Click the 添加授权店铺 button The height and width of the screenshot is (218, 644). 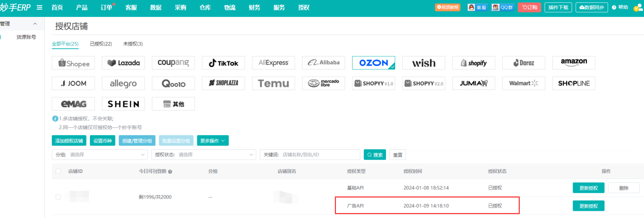click(x=69, y=141)
